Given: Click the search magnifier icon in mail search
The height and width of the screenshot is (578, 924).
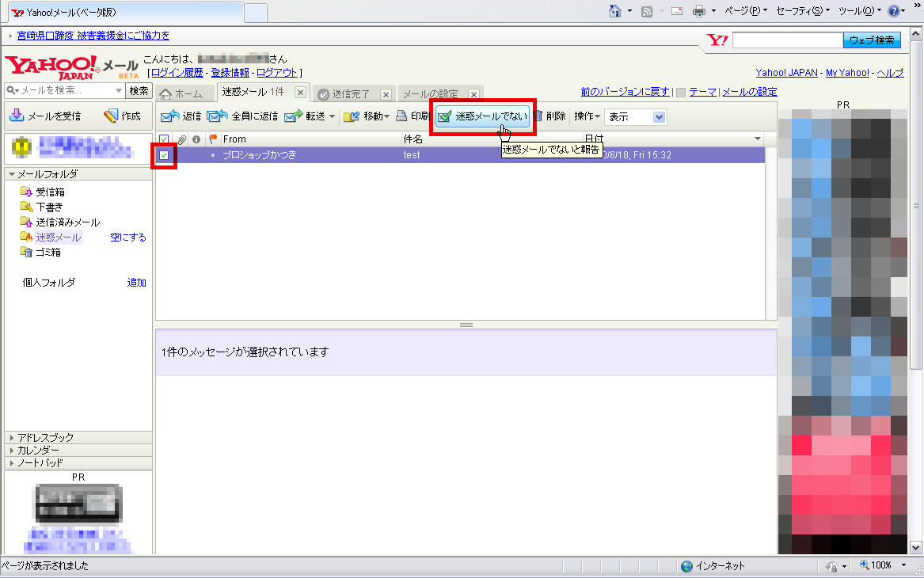Looking at the screenshot, I should tap(10, 90).
